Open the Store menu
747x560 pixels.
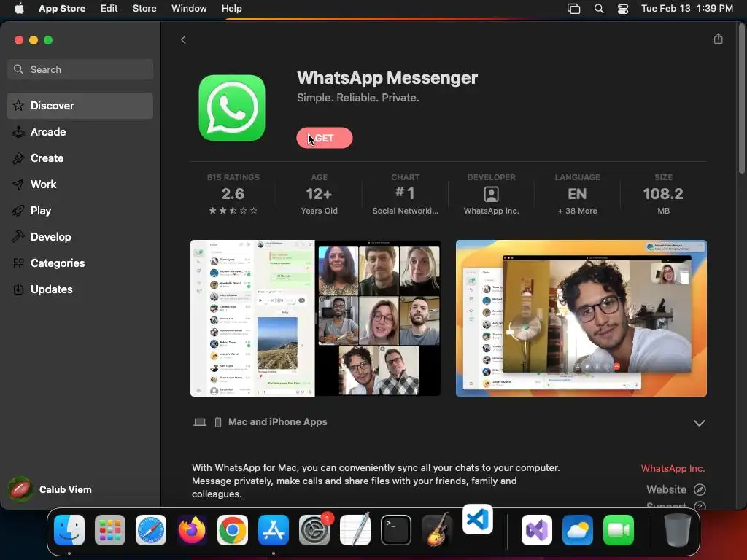[x=144, y=9]
